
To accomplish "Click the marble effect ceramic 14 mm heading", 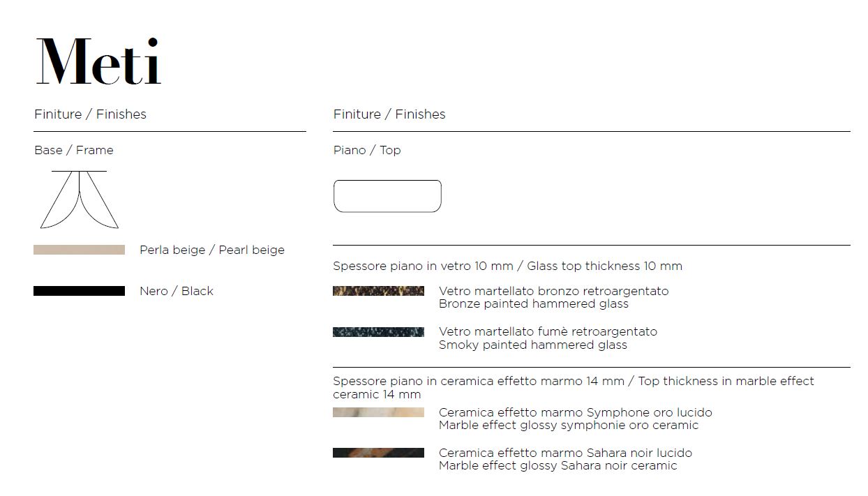I will 573,388.
